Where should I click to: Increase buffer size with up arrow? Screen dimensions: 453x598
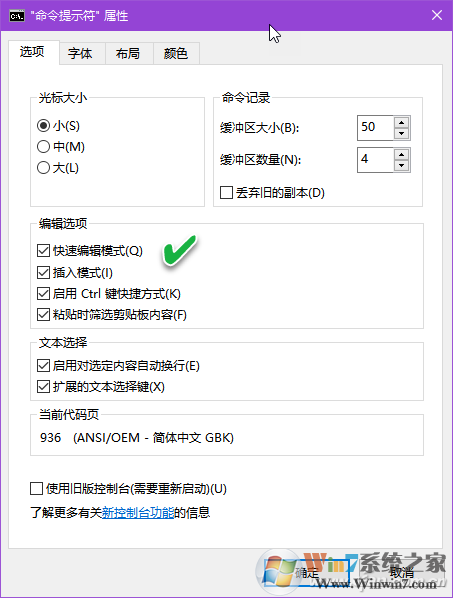(x=402, y=122)
